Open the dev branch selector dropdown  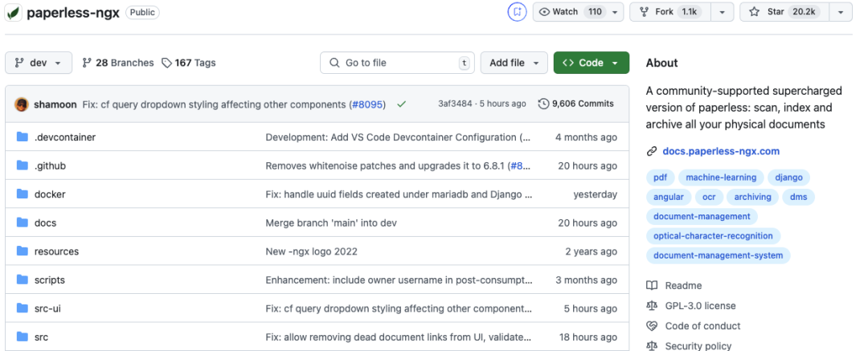[x=39, y=63]
